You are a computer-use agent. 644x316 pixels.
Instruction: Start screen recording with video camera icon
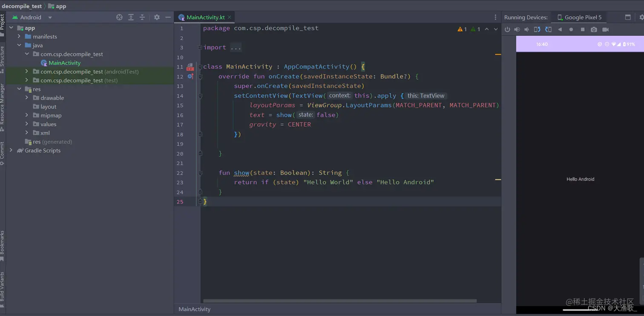tap(605, 29)
